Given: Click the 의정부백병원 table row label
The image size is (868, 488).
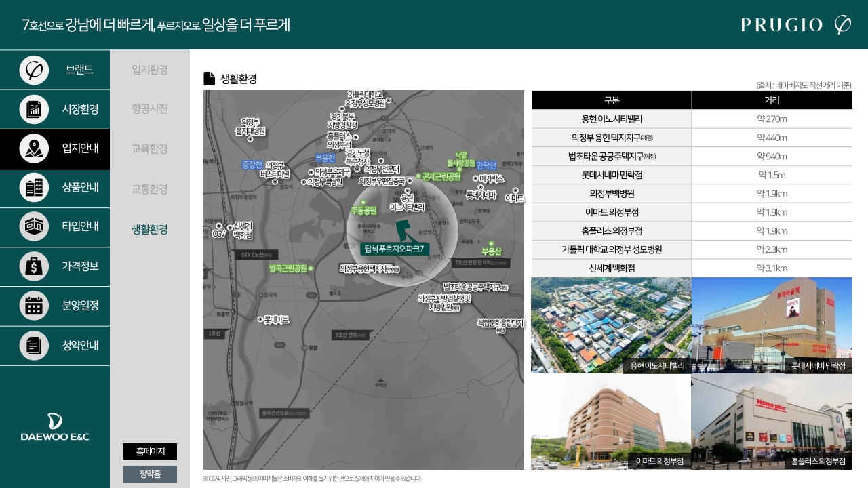Looking at the screenshot, I should (x=612, y=194).
